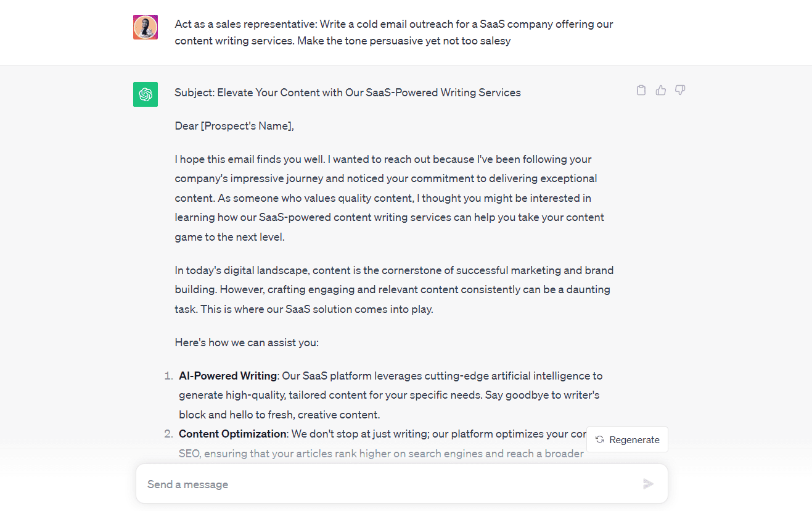
Task: Click the Content Optimization bullet point
Action: tap(232, 433)
